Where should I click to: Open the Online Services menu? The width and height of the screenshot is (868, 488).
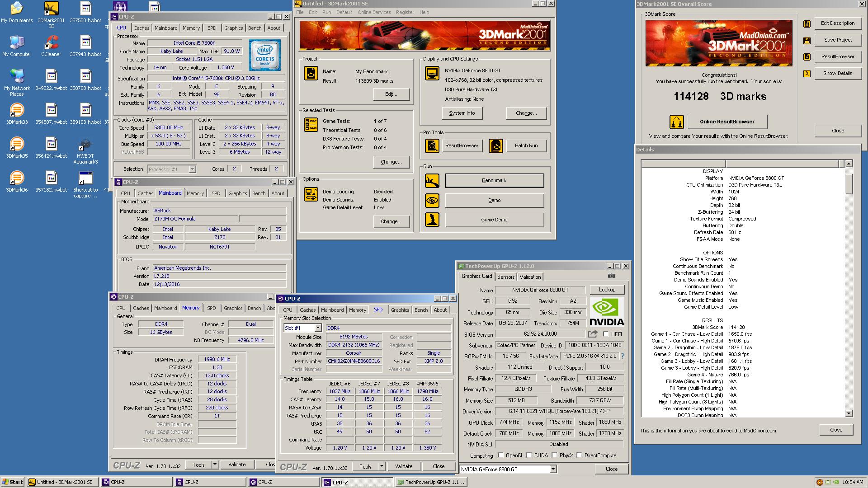[374, 12]
